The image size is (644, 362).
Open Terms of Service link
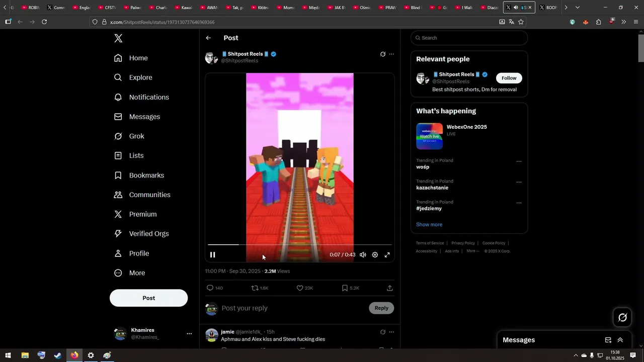430,243
